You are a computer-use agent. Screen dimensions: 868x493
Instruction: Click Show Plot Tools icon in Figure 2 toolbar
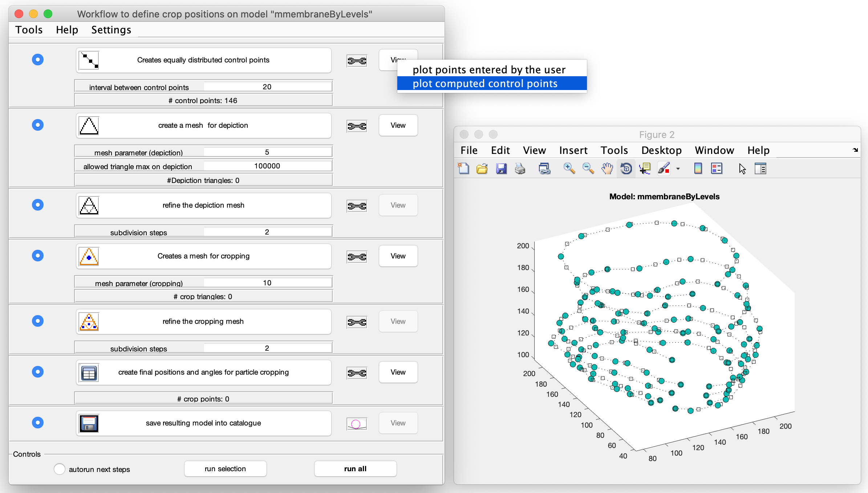[x=760, y=169]
